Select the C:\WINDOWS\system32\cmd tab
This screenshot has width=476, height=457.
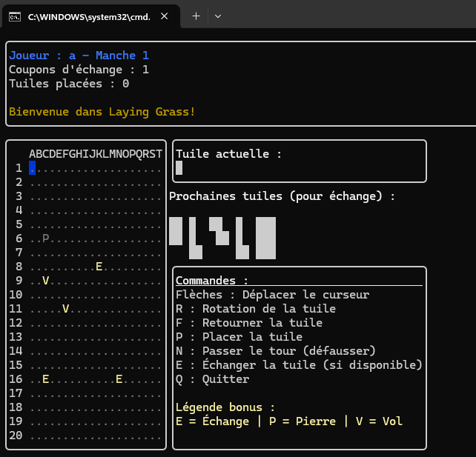coord(89,16)
